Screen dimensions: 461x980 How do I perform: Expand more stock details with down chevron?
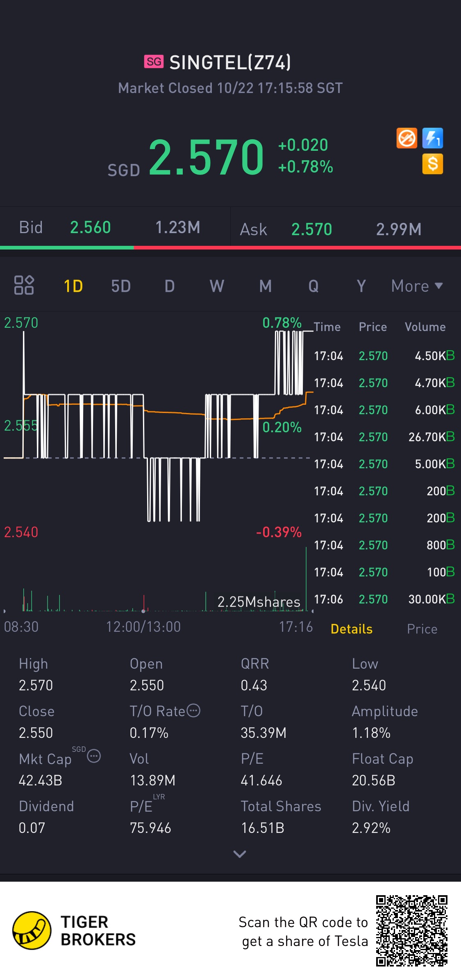pyautogui.click(x=240, y=854)
